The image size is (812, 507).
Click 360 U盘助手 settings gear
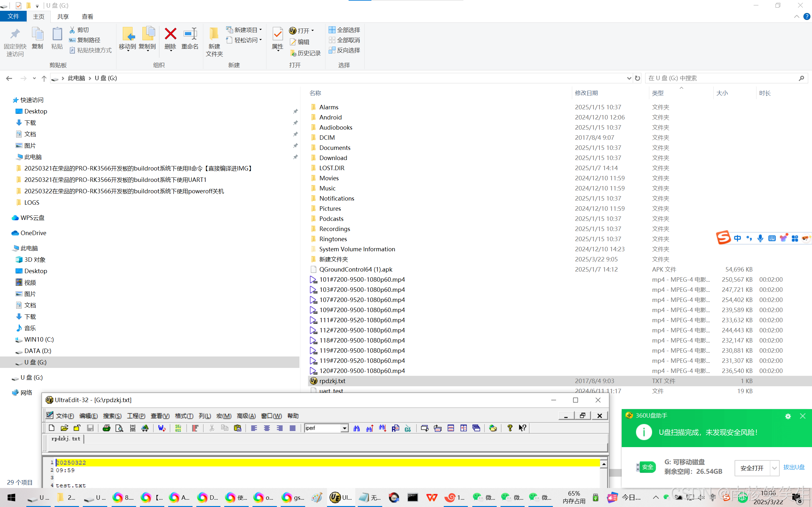788,416
